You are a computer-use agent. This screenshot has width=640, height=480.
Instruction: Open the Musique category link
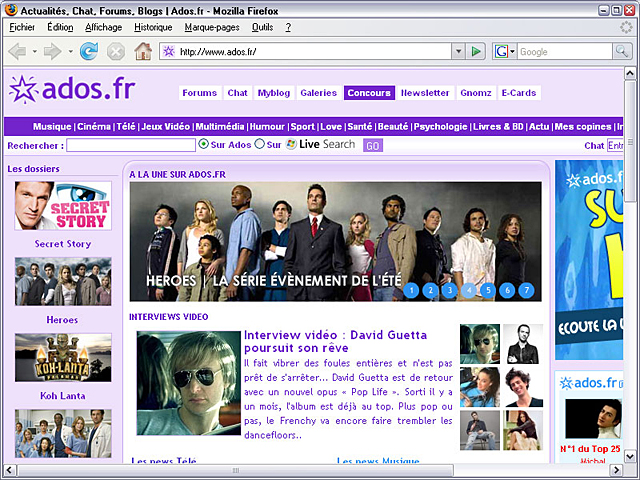click(x=52, y=127)
